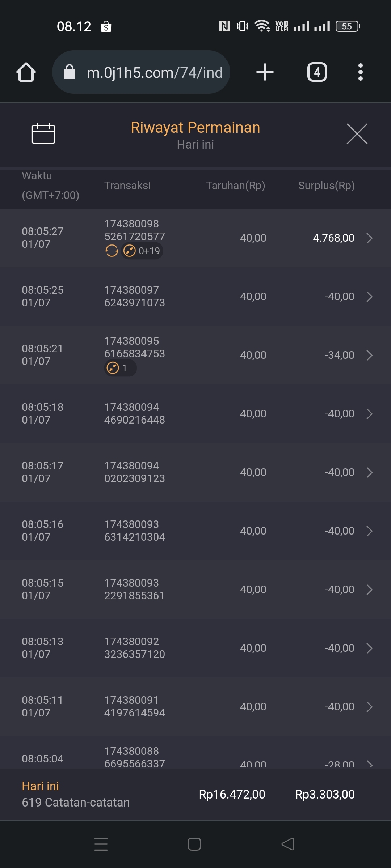391x868 pixels.
Task: Open the calendar date picker icon
Action: [x=43, y=133]
